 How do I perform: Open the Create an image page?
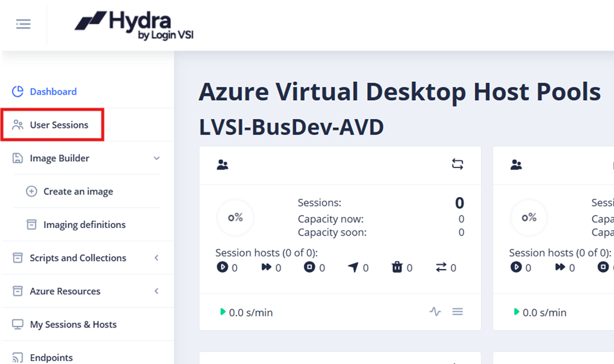click(78, 191)
